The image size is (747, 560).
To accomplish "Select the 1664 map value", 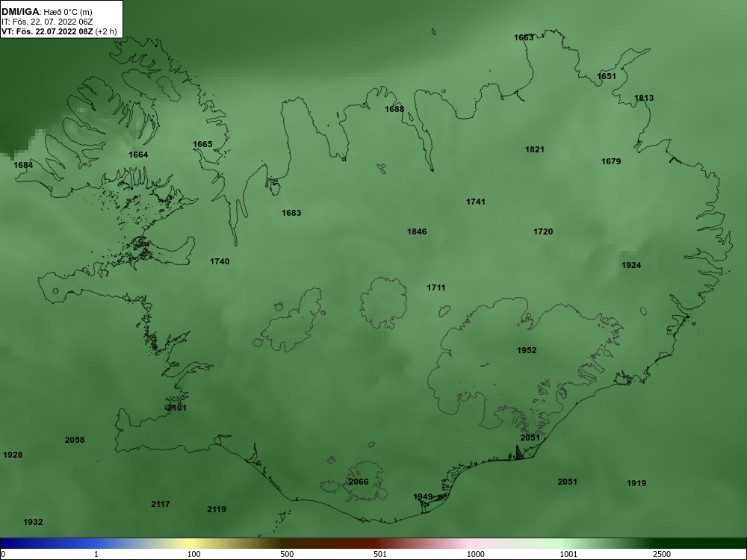I will 138,155.
